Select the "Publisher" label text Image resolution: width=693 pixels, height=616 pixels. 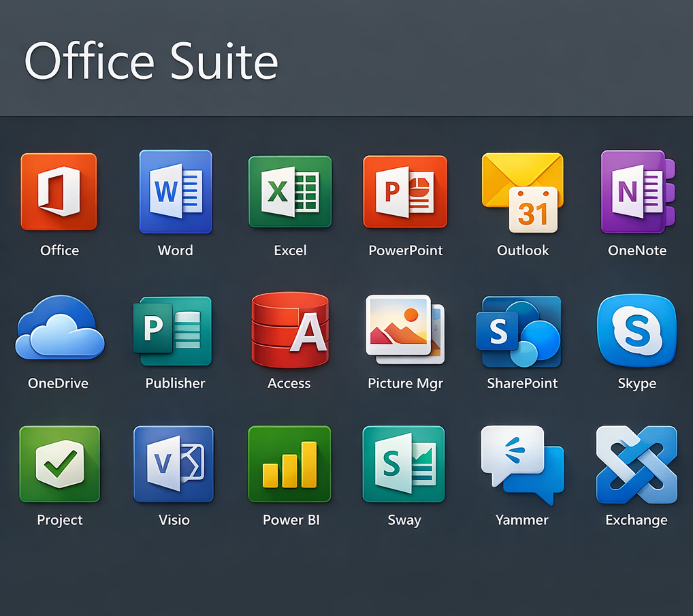pos(176,383)
